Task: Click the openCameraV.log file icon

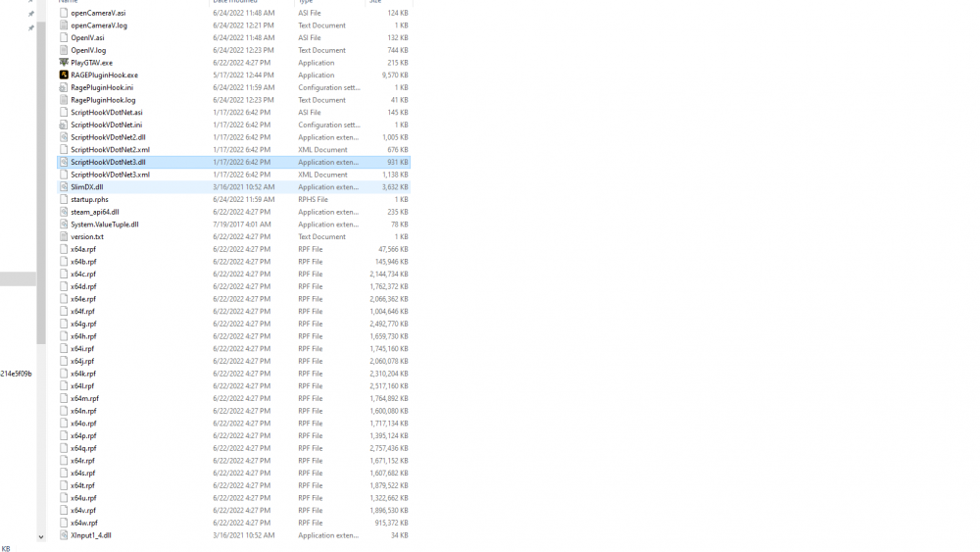Action: coord(63,25)
